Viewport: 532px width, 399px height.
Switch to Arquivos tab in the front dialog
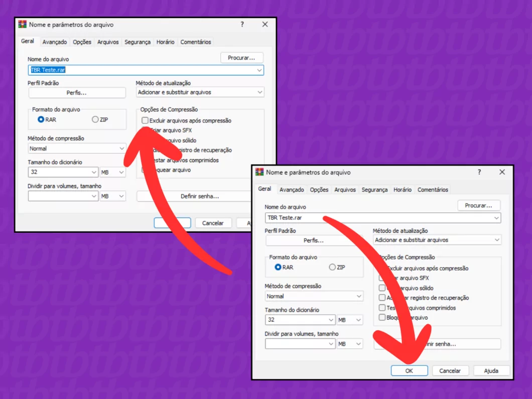click(345, 190)
